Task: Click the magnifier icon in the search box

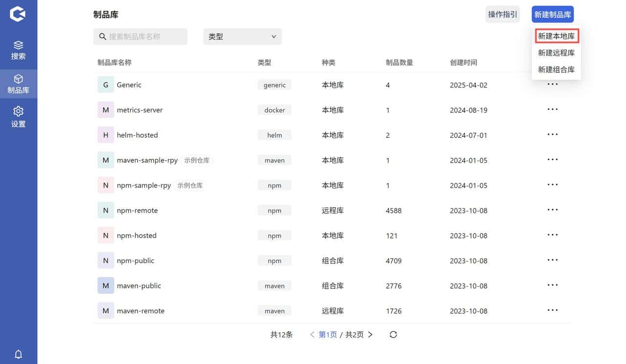Action: (102, 36)
